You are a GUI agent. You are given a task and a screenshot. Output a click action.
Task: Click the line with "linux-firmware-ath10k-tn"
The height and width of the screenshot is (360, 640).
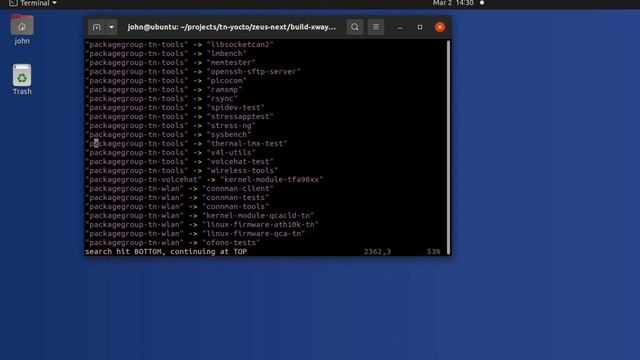click(x=202, y=224)
